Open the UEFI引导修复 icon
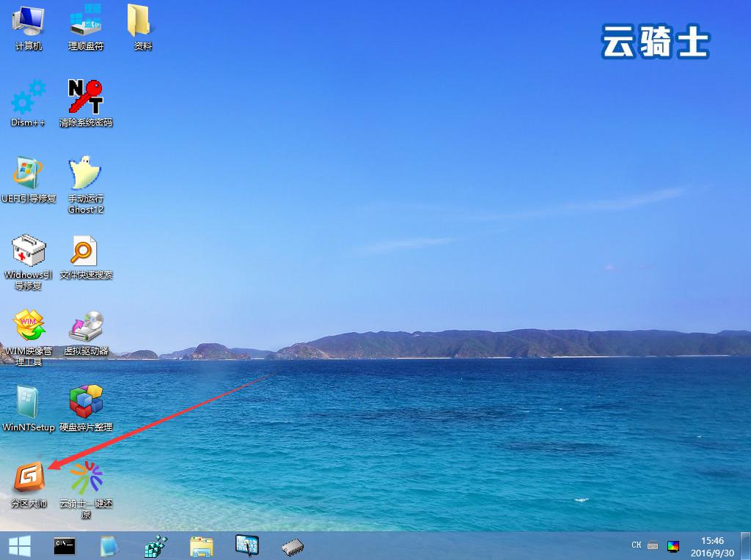This screenshot has width=751, height=560. pos(29,180)
